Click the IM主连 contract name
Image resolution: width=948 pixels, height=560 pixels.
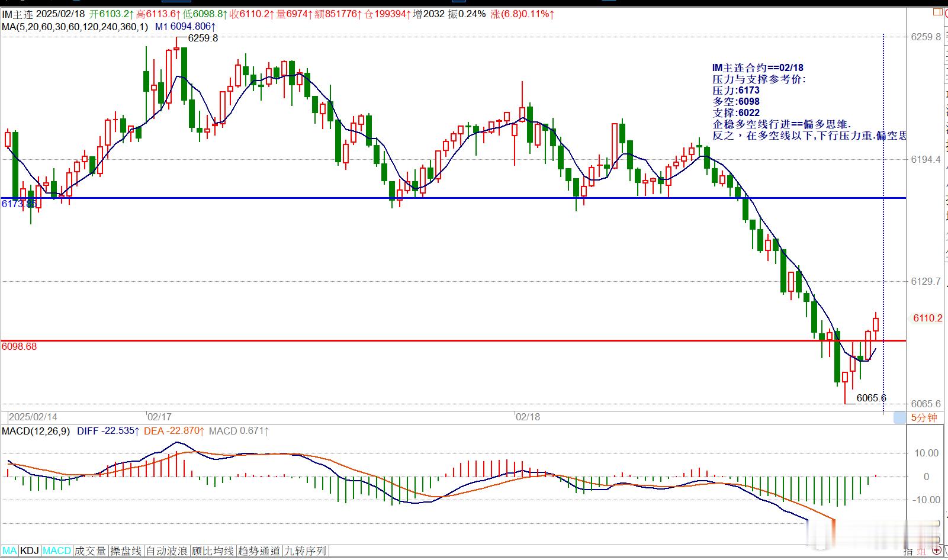coord(17,14)
